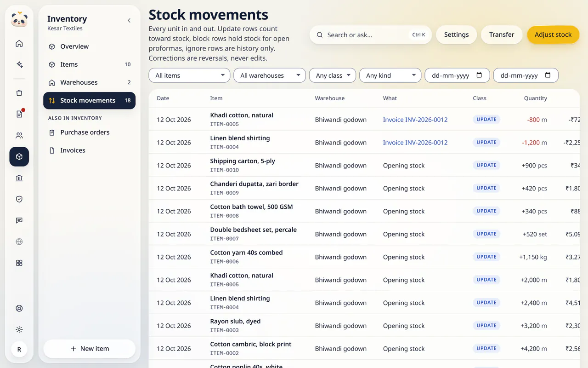This screenshot has height=368, width=588.
Task: Click the sparkle AI assistant icon
Action: (x=19, y=65)
